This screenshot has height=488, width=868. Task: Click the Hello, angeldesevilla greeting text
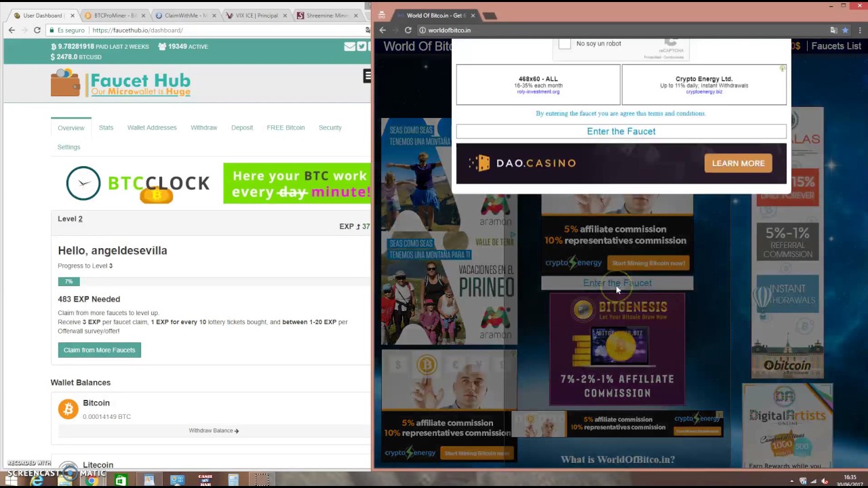tap(113, 250)
